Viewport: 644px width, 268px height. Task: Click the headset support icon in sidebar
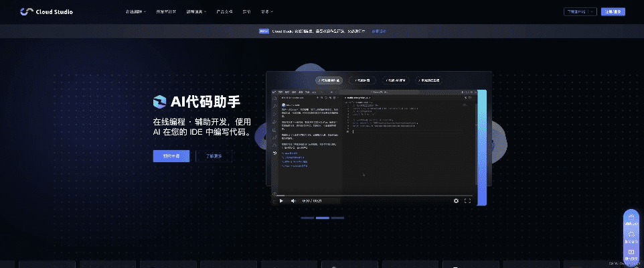pos(631,235)
